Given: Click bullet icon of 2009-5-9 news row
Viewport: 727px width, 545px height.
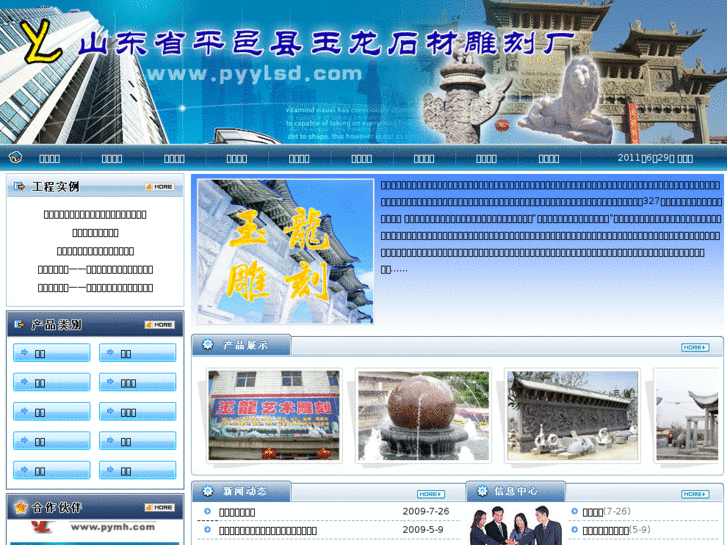Looking at the screenshot, I should click(207, 529).
